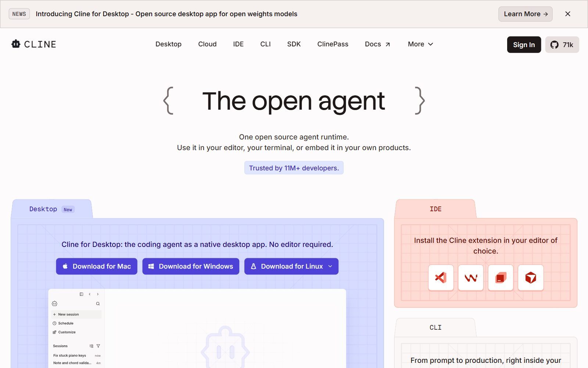Select the 'Note and chord valida...' session
588x368 pixels.
[x=76, y=363]
